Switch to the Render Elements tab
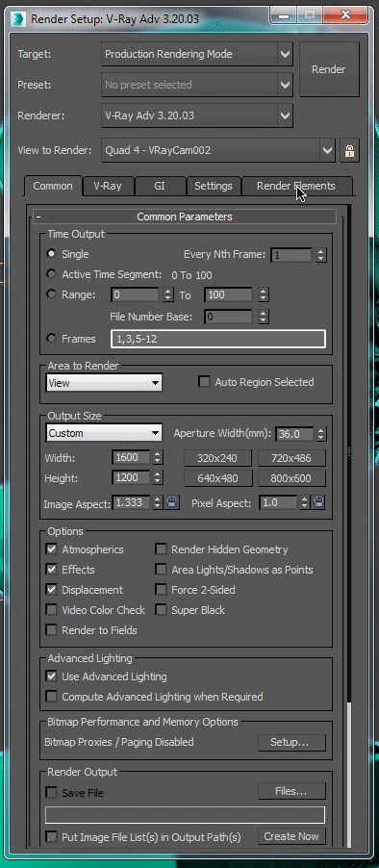Screen dimensions: 379x868 [x=296, y=186]
